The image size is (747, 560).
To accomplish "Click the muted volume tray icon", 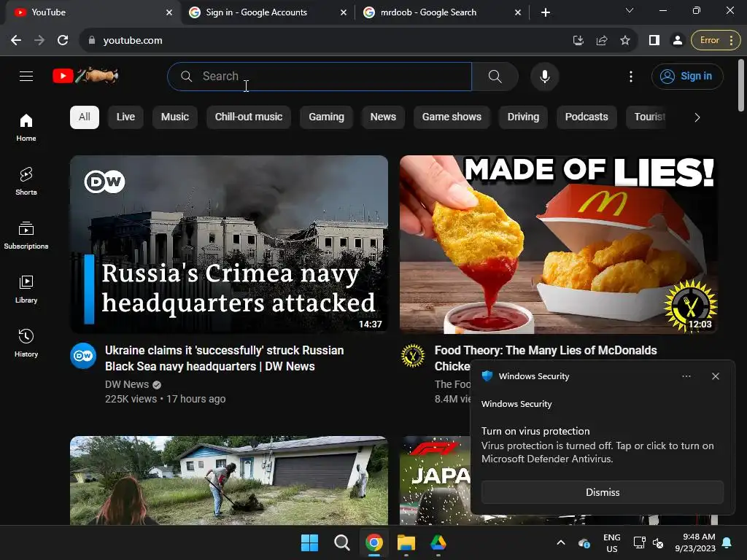I will [x=658, y=542].
